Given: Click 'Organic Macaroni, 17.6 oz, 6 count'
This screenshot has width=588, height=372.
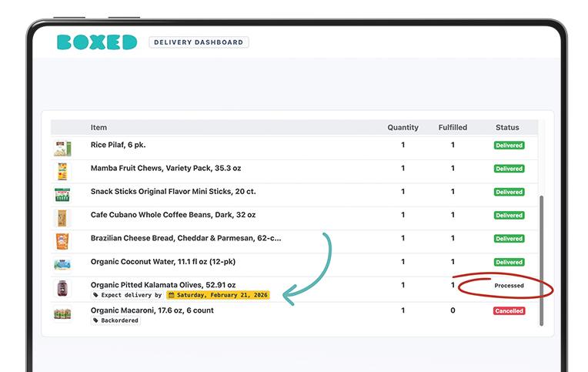Looking at the screenshot, I should tap(152, 310).
